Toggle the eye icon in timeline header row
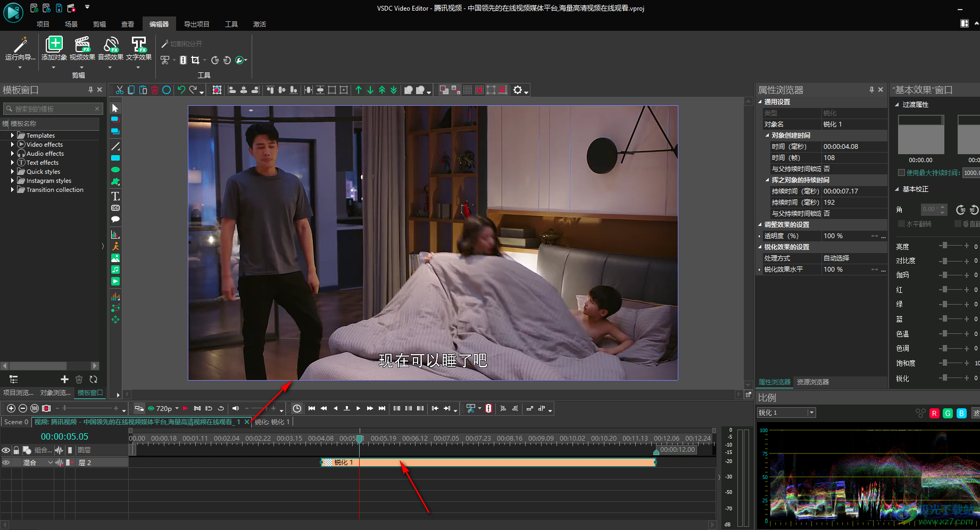Screen dimensions: 980x530 tap(6, 450)
